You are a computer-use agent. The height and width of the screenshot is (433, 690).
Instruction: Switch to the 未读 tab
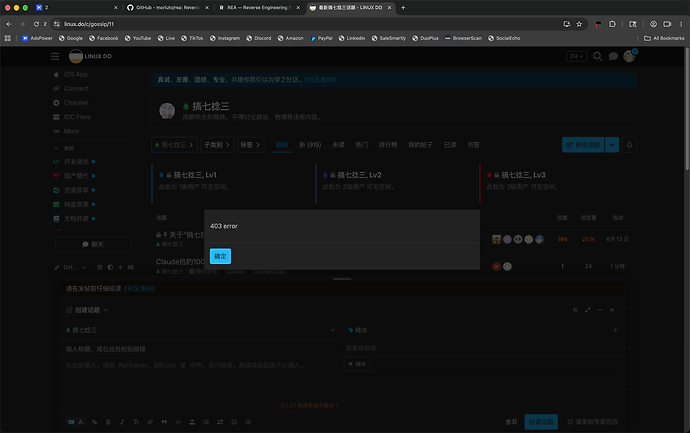[x=338, y=145]
